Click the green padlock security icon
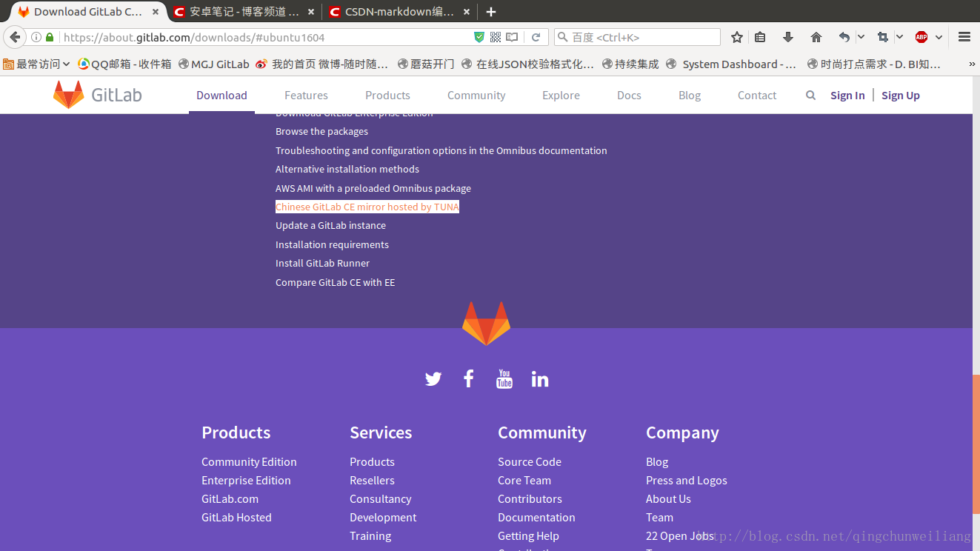The width and height of the screenshot is (980, 551). (x=50, y=37)
